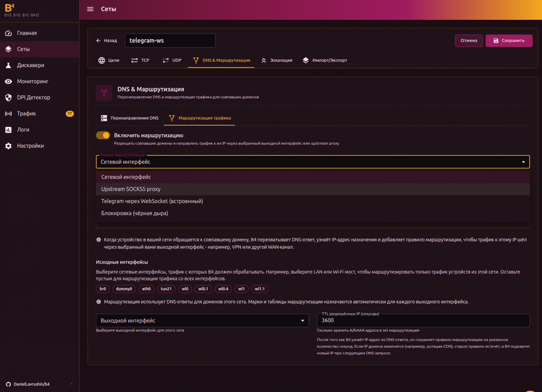Click the double chevron Эскалация icon

264,60
